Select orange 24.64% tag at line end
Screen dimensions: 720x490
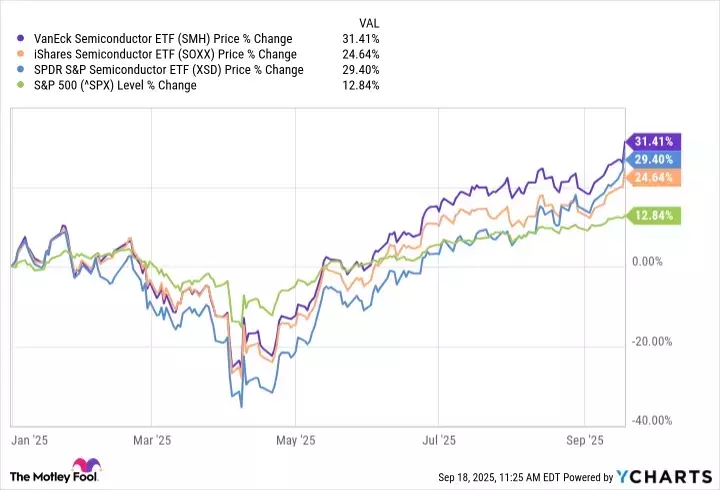coord(652,177)
